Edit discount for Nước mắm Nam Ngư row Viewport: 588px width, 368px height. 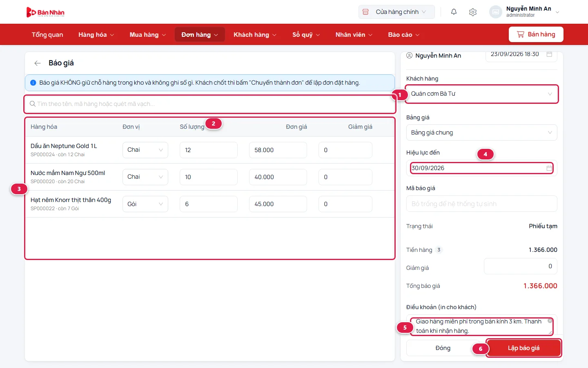[345, 177]
